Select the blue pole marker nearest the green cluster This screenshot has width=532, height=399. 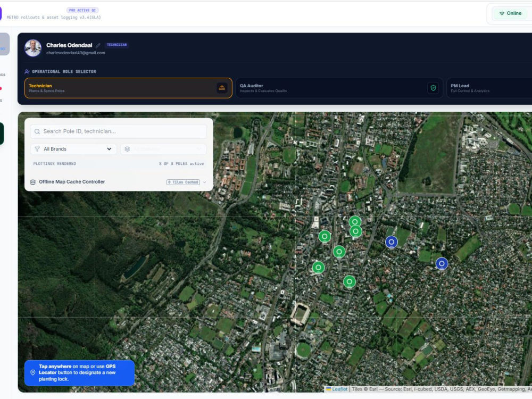pyautogui.click(x=391, y=242)
